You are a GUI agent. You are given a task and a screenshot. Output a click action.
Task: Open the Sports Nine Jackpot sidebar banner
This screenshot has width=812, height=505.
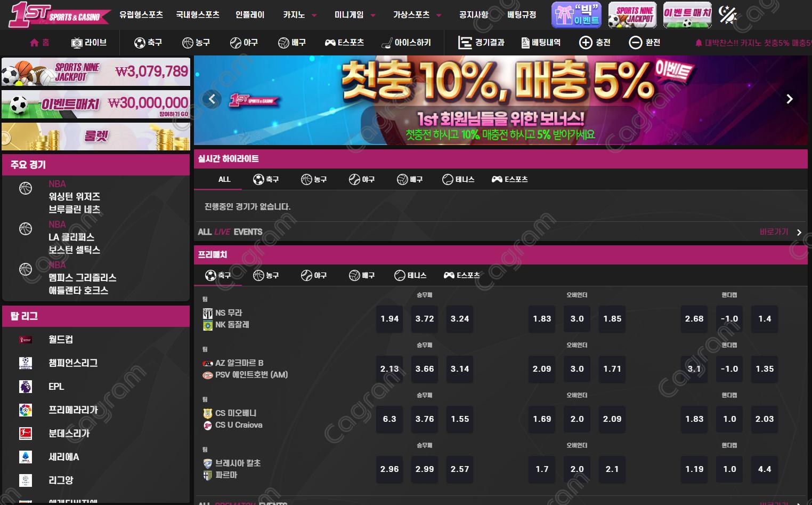96,72
